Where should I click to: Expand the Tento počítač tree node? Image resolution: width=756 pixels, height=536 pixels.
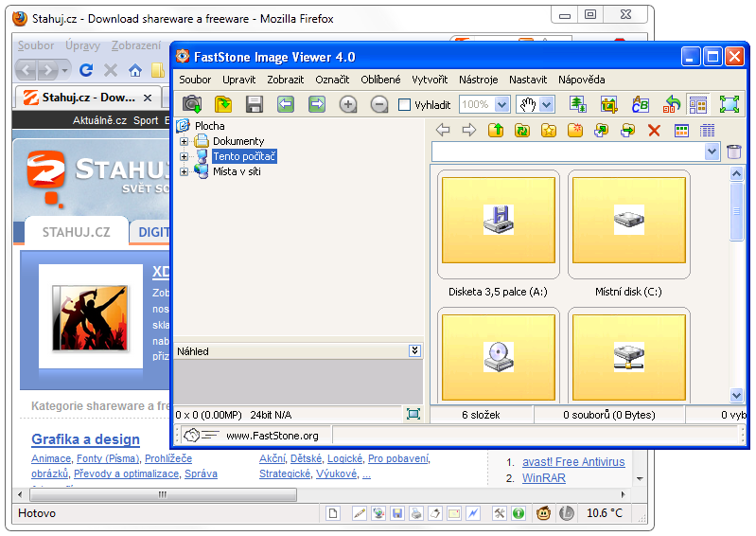(x=184, y=156)
